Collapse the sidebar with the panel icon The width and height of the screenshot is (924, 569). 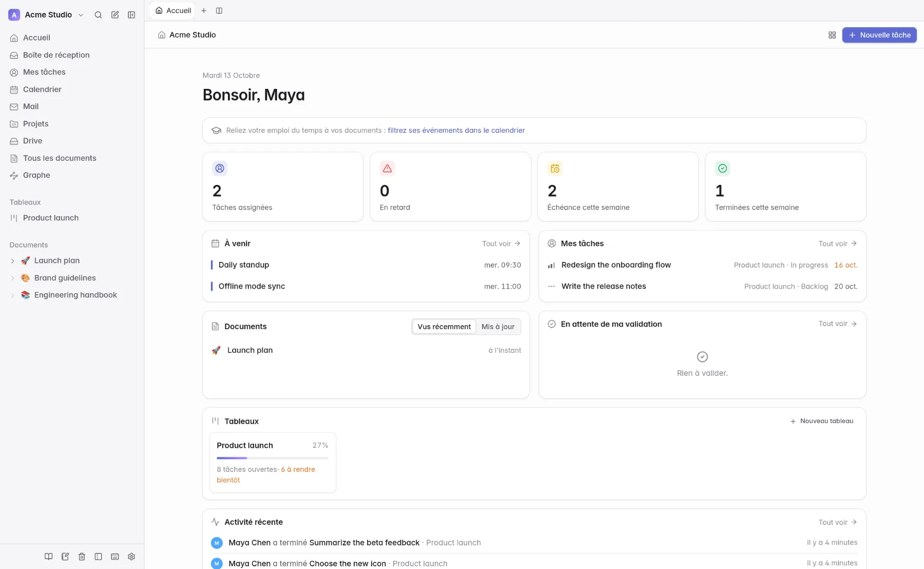(x=131, y=15)
